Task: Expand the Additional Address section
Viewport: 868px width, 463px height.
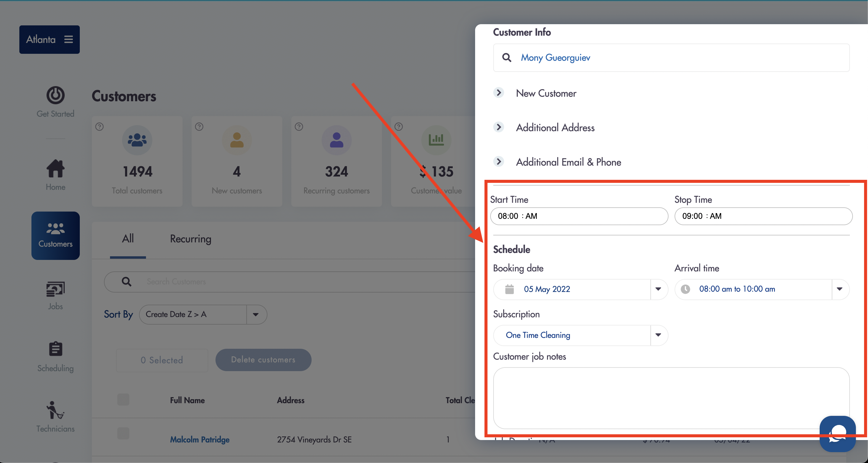Action: (x=499, y=127)
